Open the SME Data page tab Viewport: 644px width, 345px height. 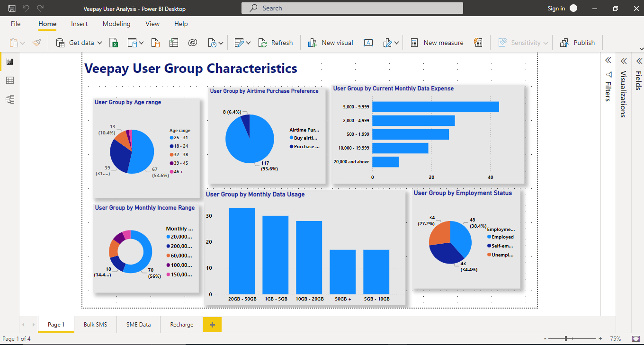pos(139,325)
